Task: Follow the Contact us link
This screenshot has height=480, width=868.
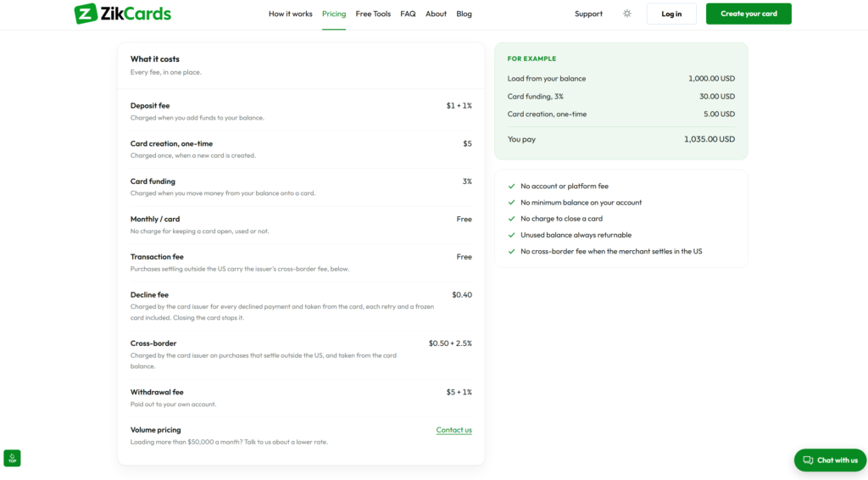Action: (454, 430)
